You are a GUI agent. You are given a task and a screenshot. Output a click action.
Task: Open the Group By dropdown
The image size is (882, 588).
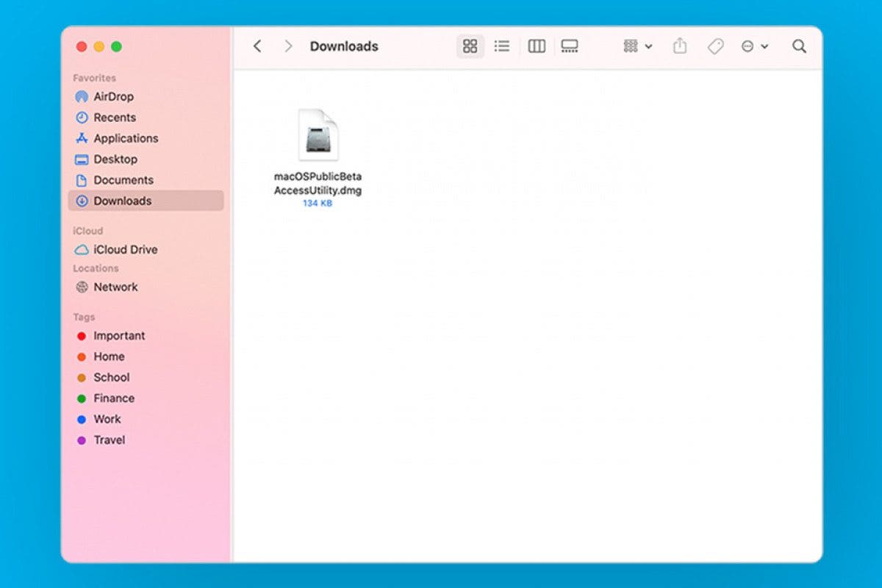tap(635, 46)
